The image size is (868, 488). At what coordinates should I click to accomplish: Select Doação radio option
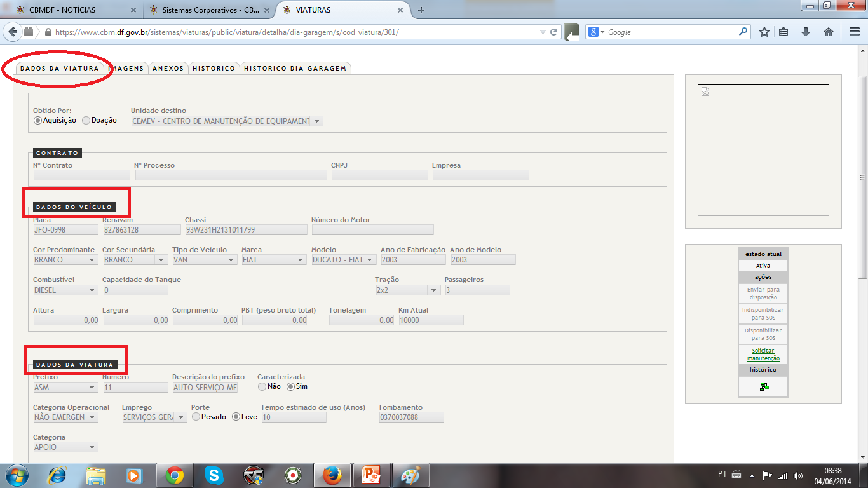(x=86, y=120)
